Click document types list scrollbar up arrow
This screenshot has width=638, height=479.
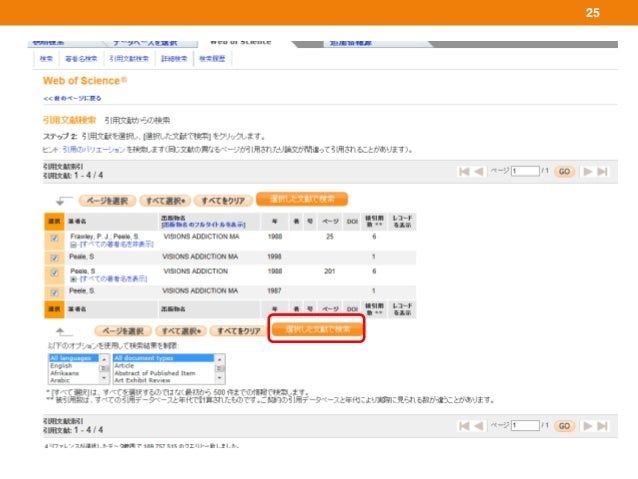(220, 359)
